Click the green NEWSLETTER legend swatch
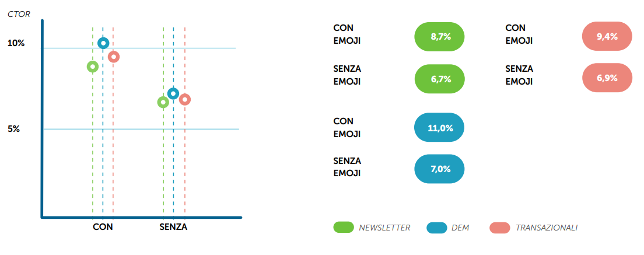 point(344,228)
